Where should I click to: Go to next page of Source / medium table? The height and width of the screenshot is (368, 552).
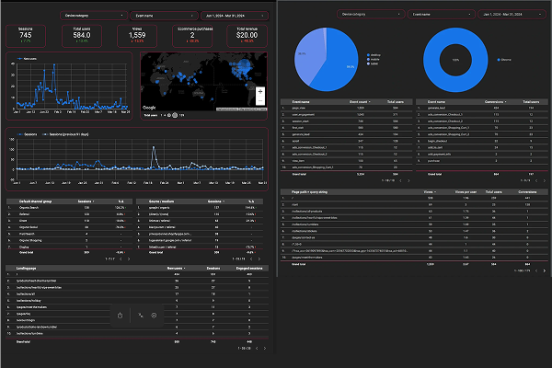point(259,259)
